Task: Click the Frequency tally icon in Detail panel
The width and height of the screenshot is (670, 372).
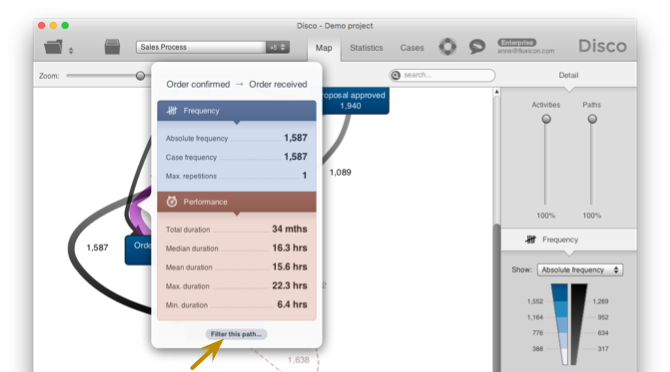Action: pyautogui.click(x=531, y=240)
